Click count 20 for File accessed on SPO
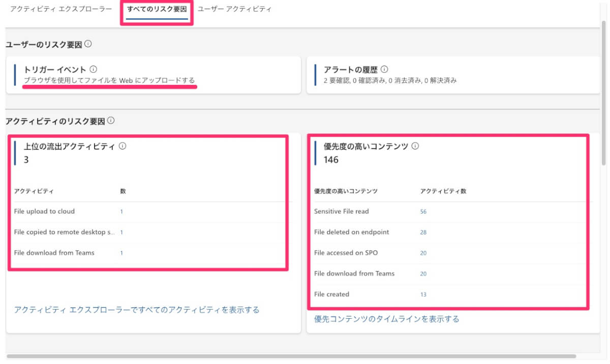Viewport: 610px width, 364px height. pos(423,253)
